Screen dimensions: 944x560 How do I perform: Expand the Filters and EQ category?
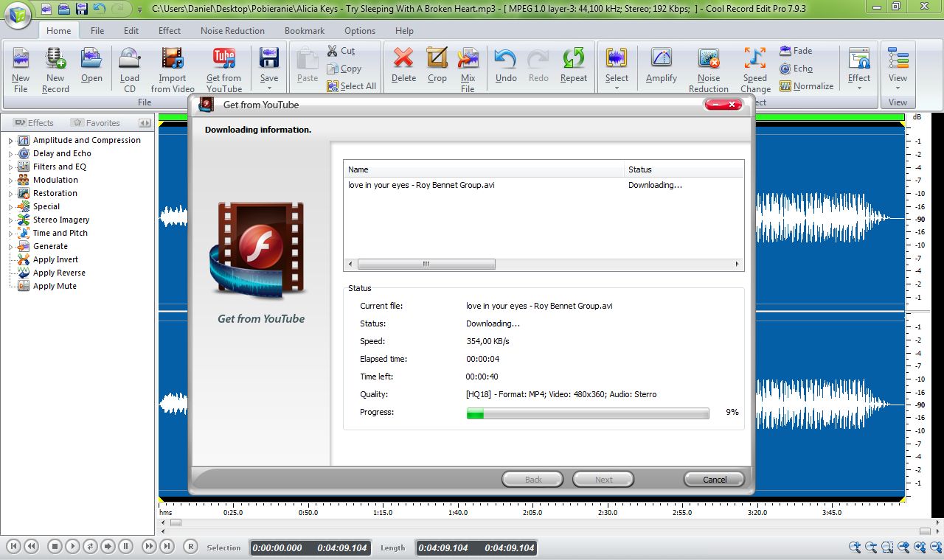[x=10, y=167]
